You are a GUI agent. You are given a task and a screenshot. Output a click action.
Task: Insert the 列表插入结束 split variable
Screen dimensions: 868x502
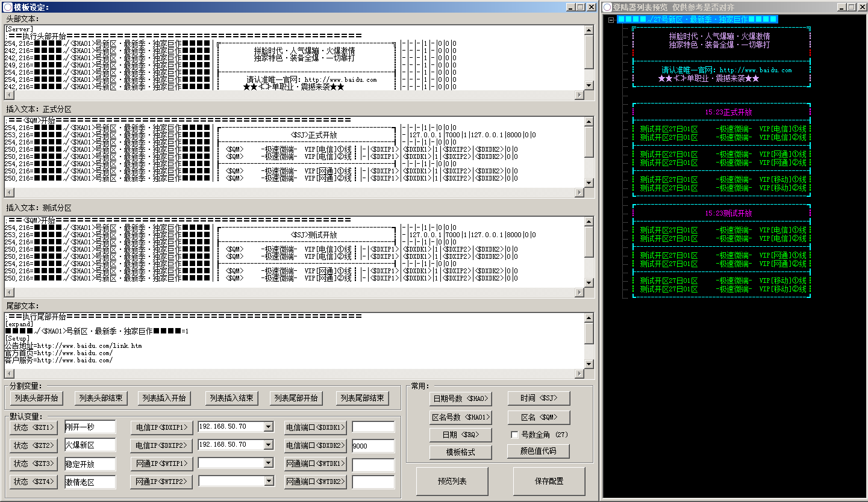tap(231, 398)
